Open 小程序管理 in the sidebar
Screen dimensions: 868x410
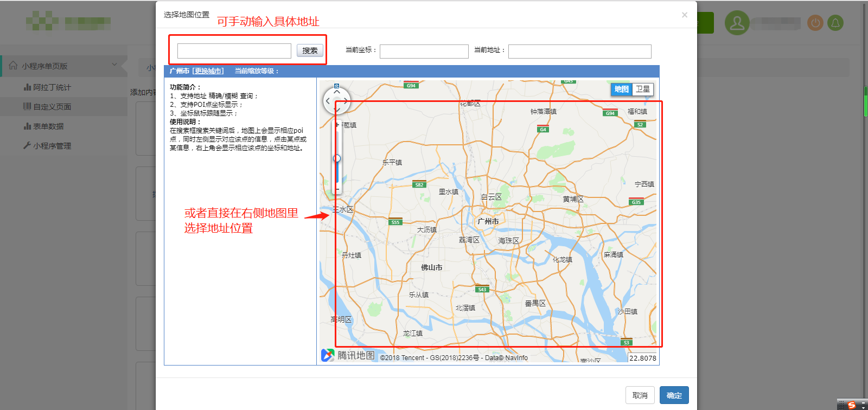pyautogui.click(x=52, y=146)
